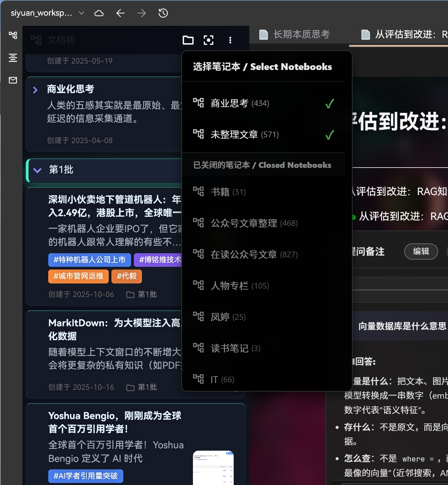This screenshot has height=485, width=448.
Task: Click the collapse folder icon in 文档树 header
Action: (188, 40)
